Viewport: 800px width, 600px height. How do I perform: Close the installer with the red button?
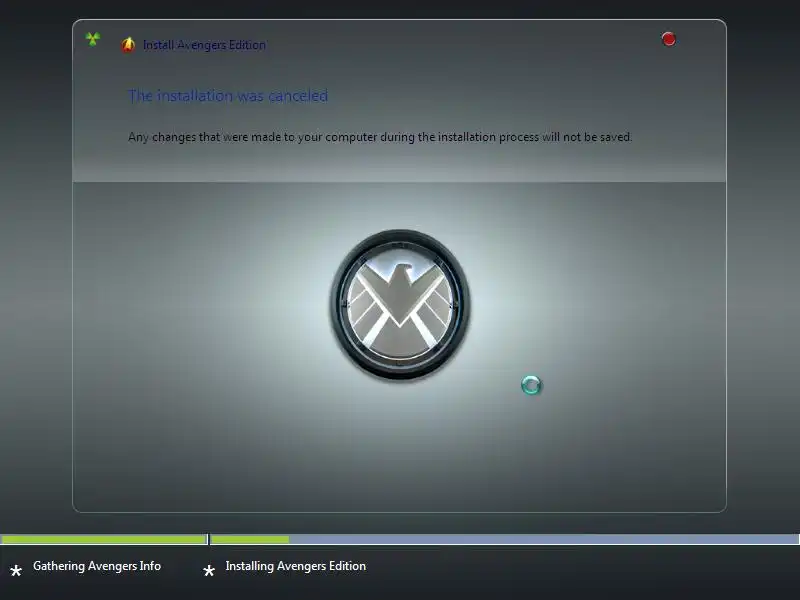pyautogui.click(x=668, y=39)
